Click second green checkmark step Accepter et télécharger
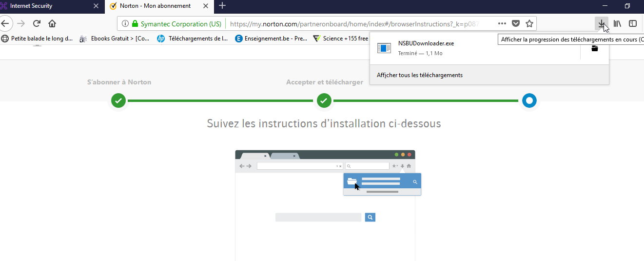The height and width of the screenshot is (261, 644). [x=324, y=101]
